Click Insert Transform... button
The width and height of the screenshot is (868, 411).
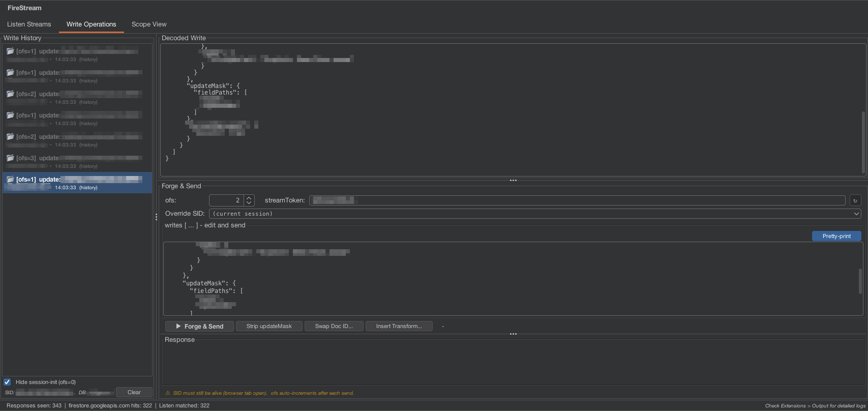click(x=399, y=326)
